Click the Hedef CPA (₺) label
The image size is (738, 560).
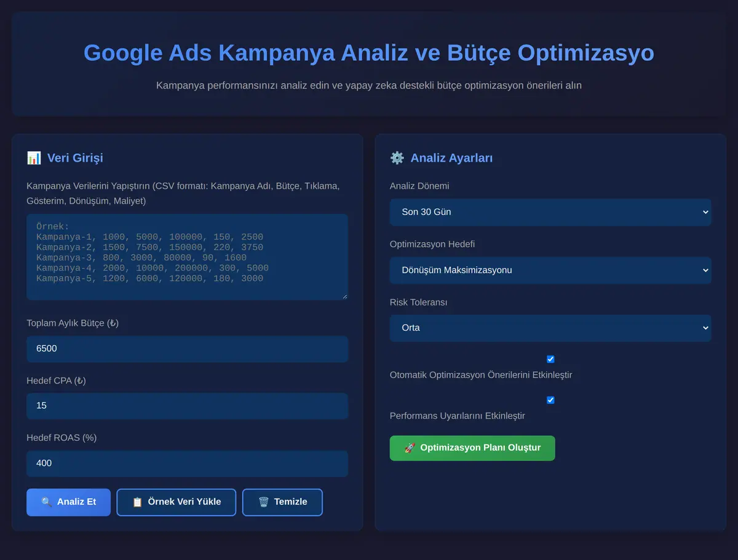(56, 381)
